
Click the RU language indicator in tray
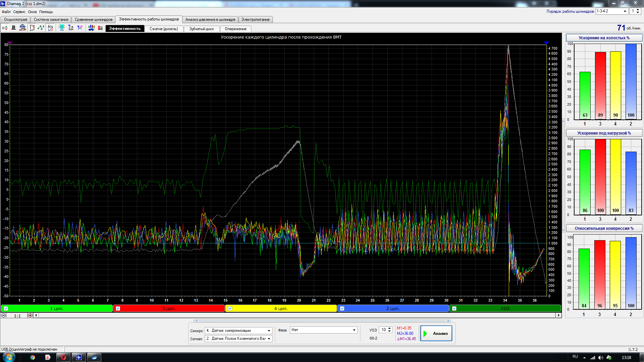(x=575, y=357)
